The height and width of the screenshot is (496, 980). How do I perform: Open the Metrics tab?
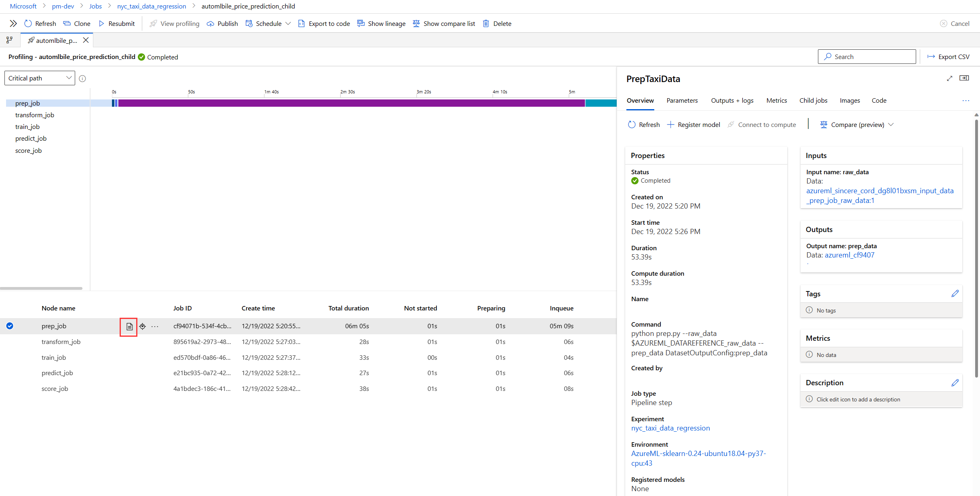[776, 100]
